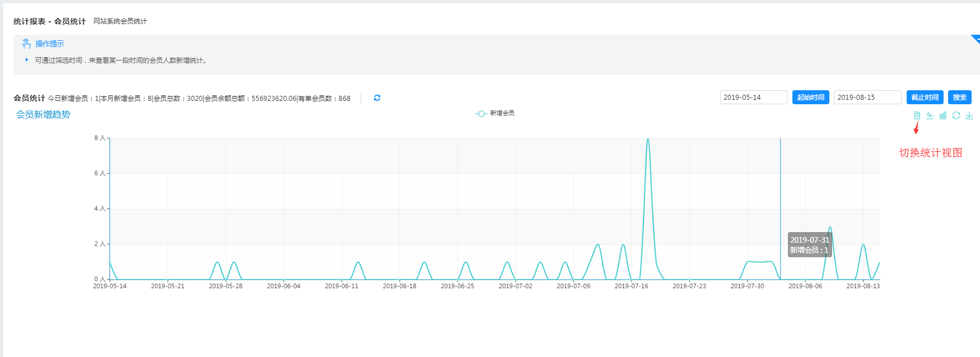Image resolution: width=980 pixels, height=357 pixels.
Task: Refresh member statistics beside the totals
Action: point(377,98)
